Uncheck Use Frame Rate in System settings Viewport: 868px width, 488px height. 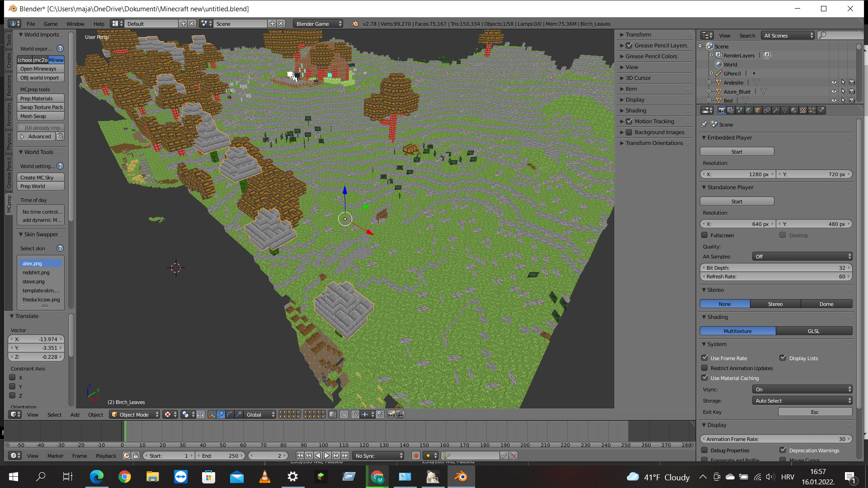coord(705,357)
